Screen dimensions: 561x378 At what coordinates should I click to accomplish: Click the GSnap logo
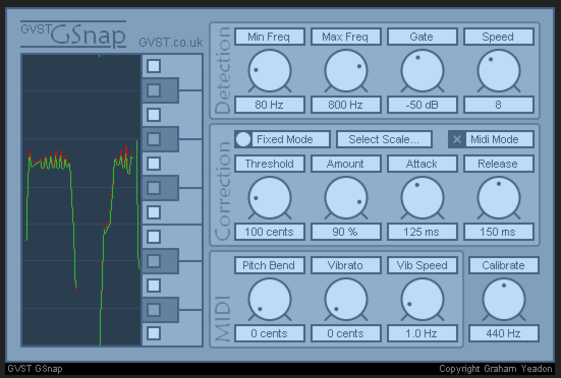tap(73, 35)
